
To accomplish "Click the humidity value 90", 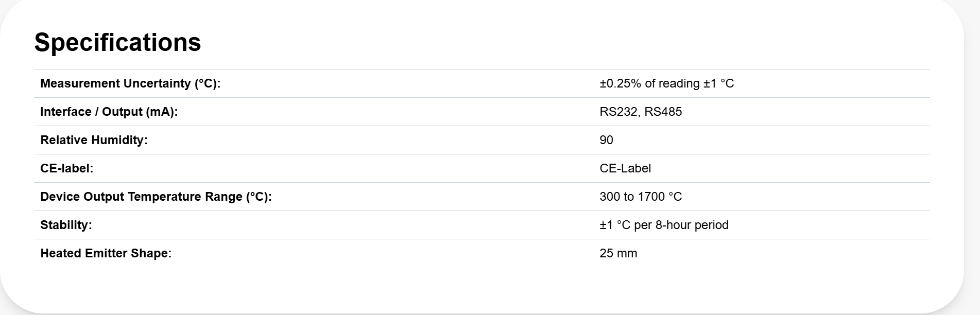I will point(606,140).
